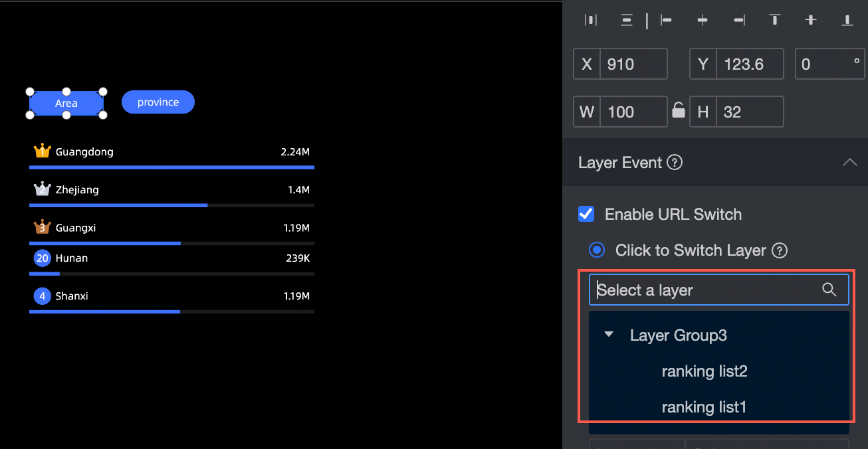Click the Hunan progress bar

[x=171, y=273]
